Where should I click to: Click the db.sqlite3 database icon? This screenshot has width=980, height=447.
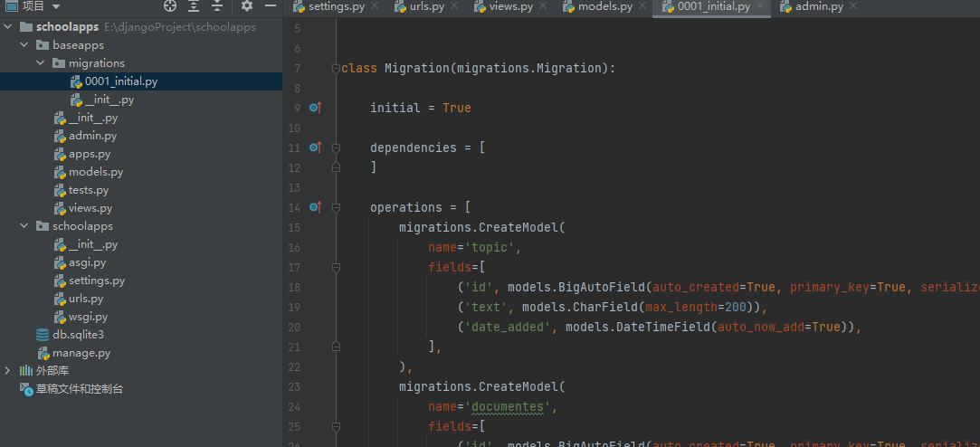(43, 335)
